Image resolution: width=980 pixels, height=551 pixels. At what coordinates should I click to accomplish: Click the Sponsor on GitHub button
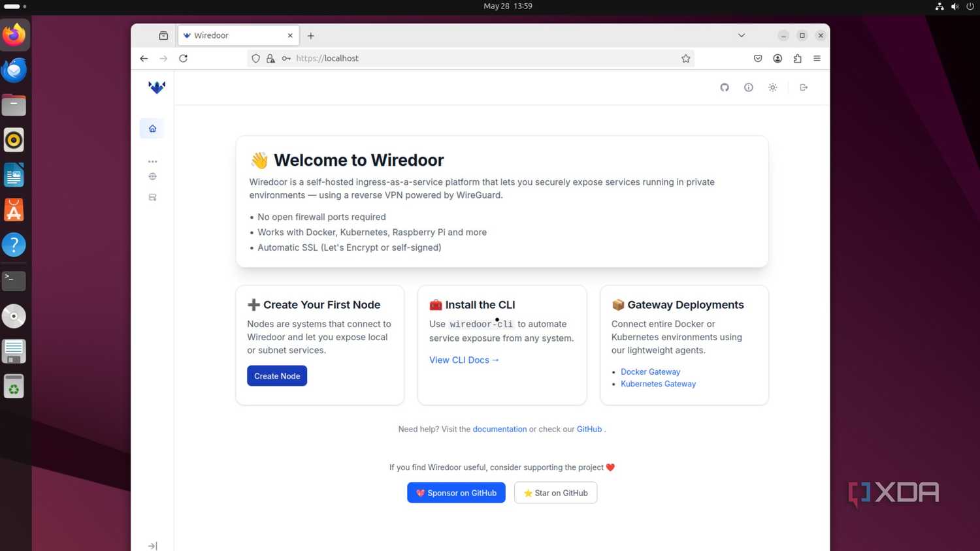point(456,493)
